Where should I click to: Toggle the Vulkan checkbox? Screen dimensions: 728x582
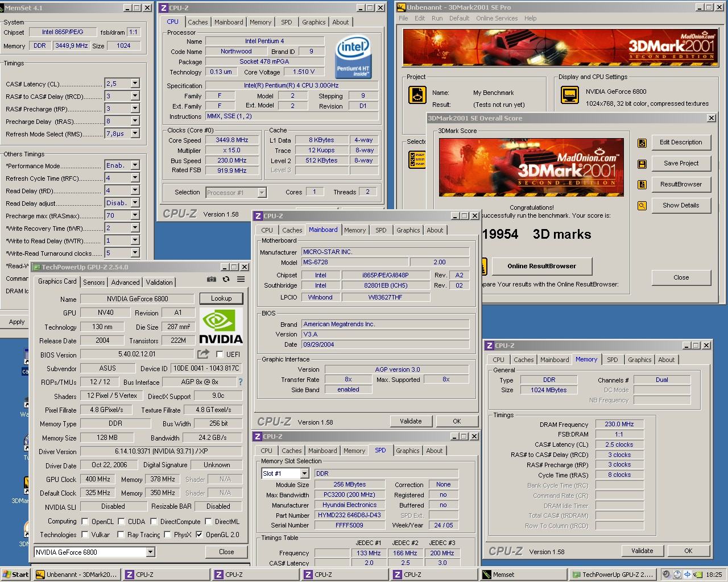pyautogui.click(x=85, y=535)
